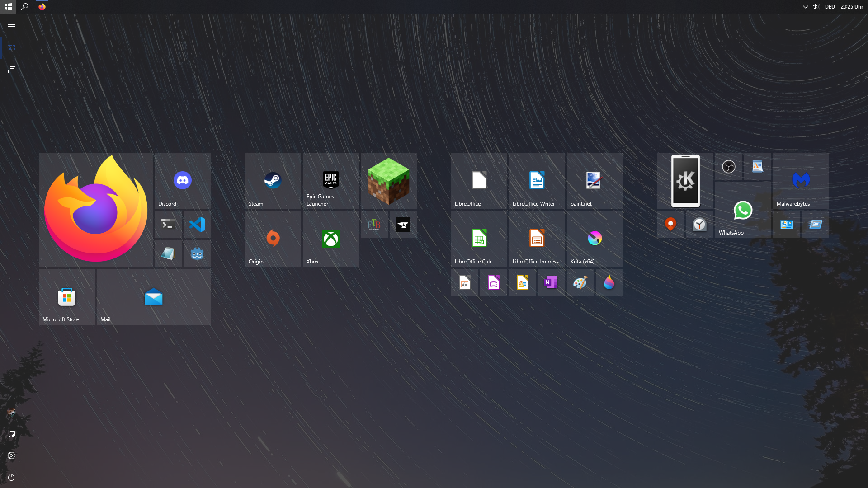This screenshot has width=868, height=488.
Task: Open the Microsoft Store tile
Action: 67,297
